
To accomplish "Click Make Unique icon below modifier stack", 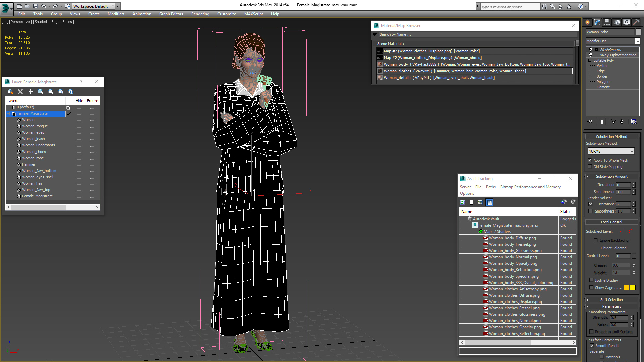I will click(x=613, y=122).
